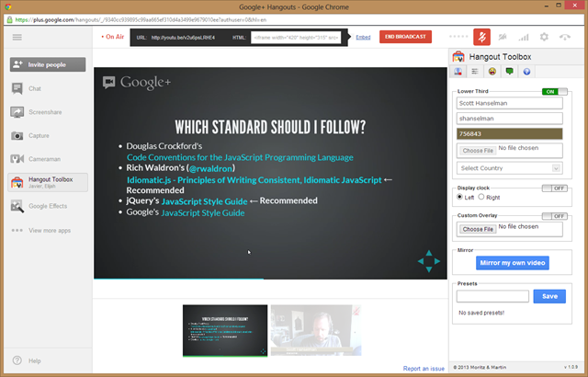Click the up arrow on slide

[x=429, y=253]
